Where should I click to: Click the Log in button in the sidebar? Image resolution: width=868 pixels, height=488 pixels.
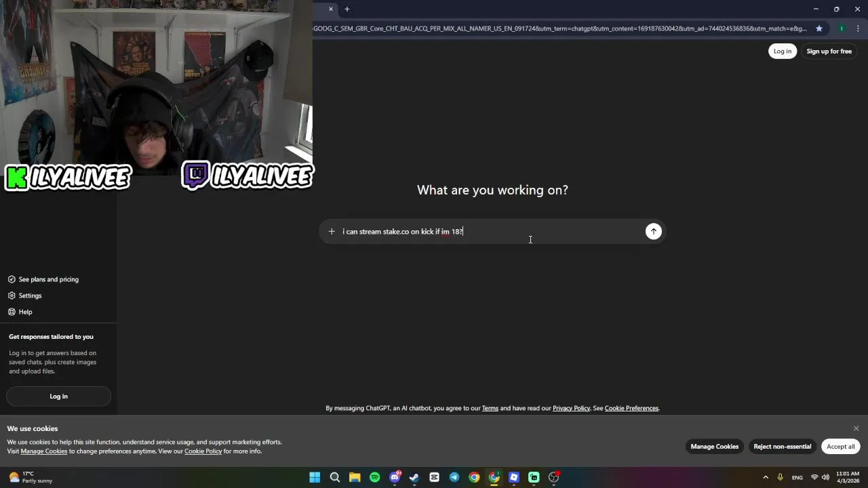(58, 396)
